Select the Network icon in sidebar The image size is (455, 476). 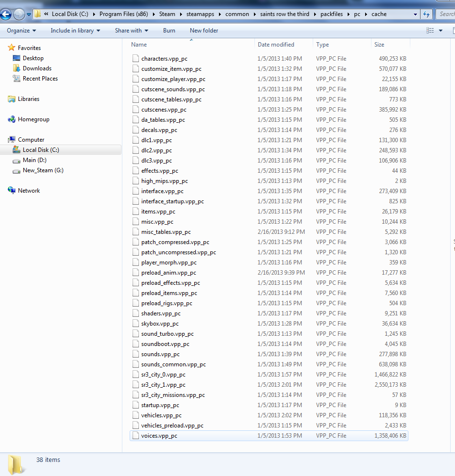point(12,190)
